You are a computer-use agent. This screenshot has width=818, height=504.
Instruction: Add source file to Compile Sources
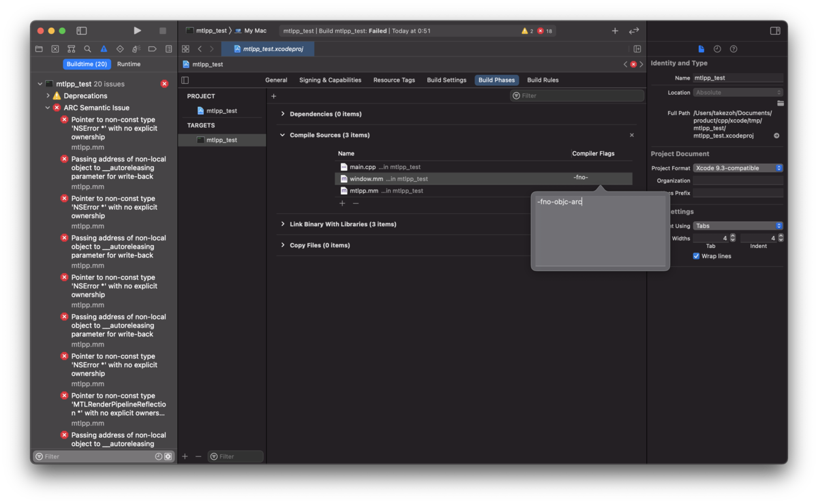[x=342, y=203]
